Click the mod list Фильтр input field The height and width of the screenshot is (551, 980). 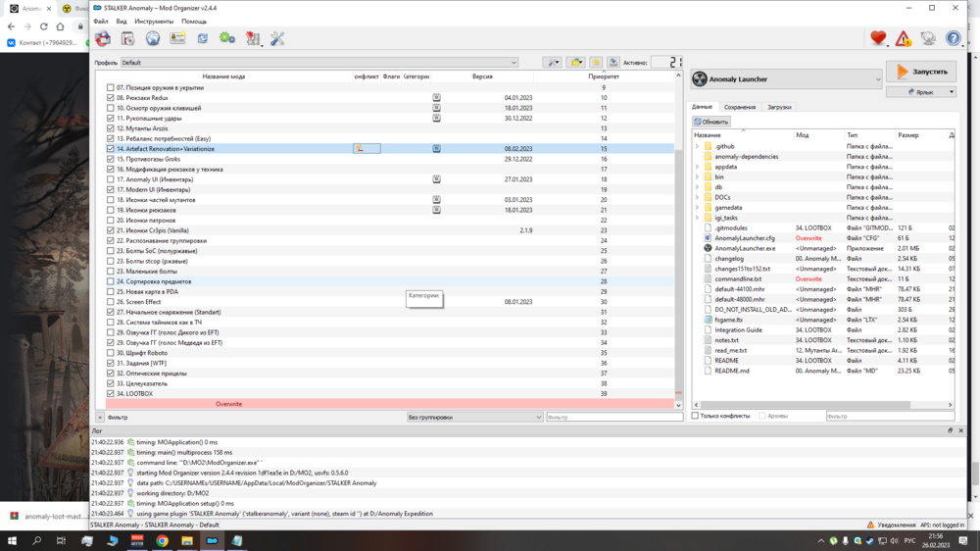[x=613, y=418]
